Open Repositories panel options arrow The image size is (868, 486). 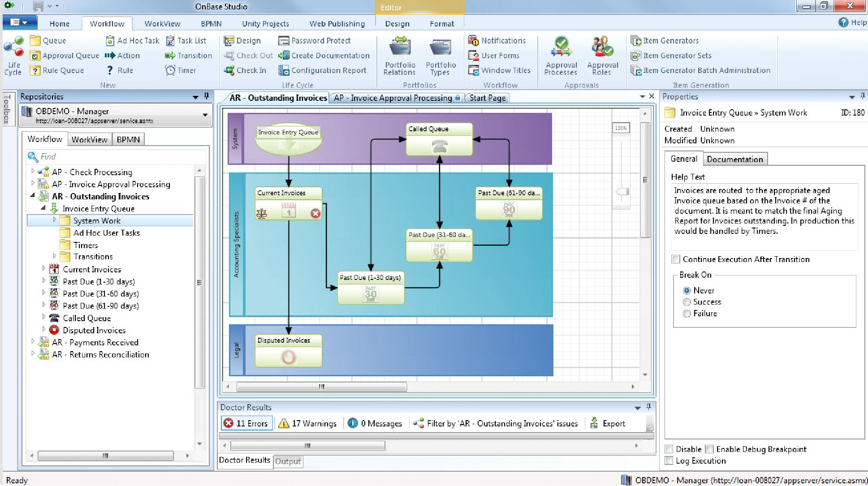click(195, 97)
